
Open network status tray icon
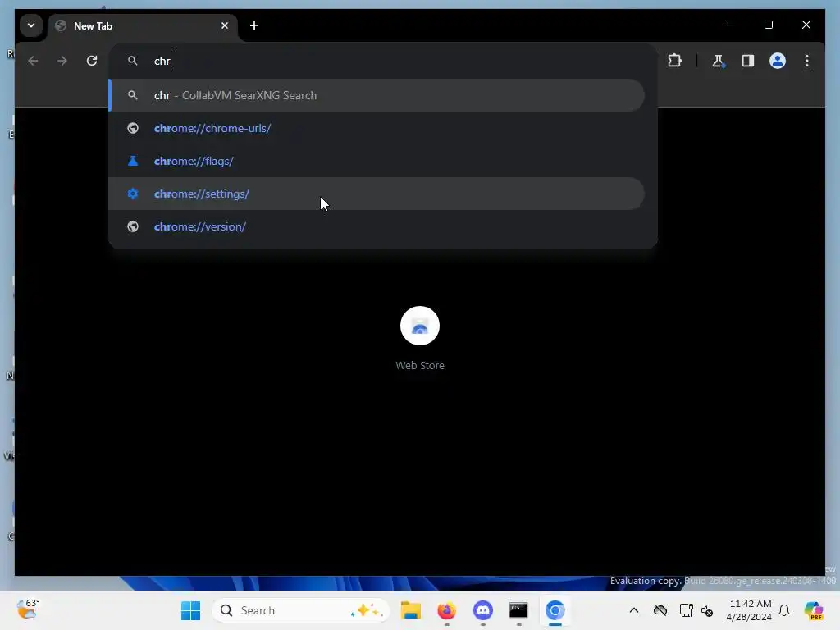point(687,610)
